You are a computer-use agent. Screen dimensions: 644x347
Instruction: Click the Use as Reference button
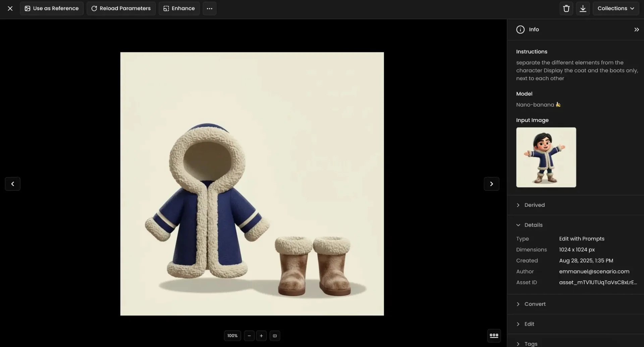click(51, 8)
